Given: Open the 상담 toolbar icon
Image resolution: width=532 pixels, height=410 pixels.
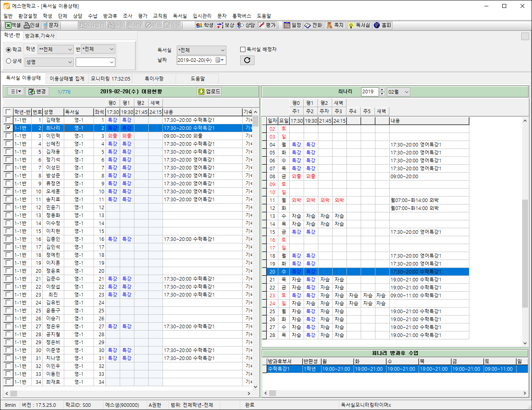Looking at the screenshot, I should tap(246, 25).
